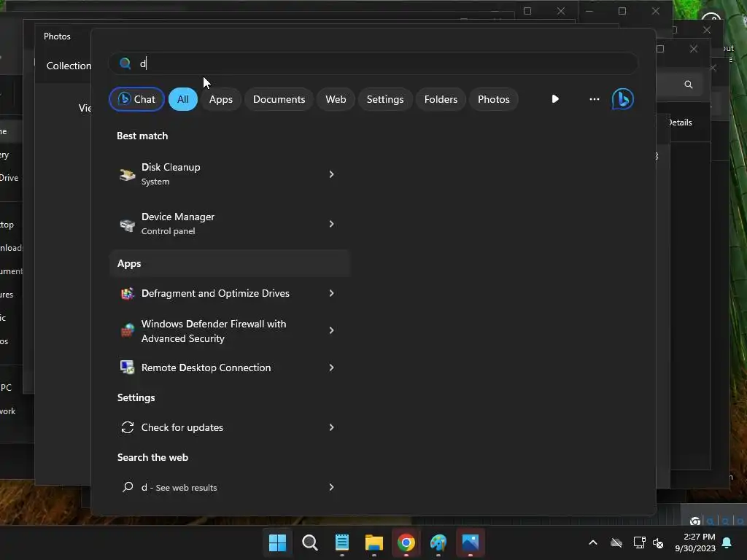747x560 pixels.
Task: Open Windows Defender Firewall with Advanced Security
Action: 230,330
